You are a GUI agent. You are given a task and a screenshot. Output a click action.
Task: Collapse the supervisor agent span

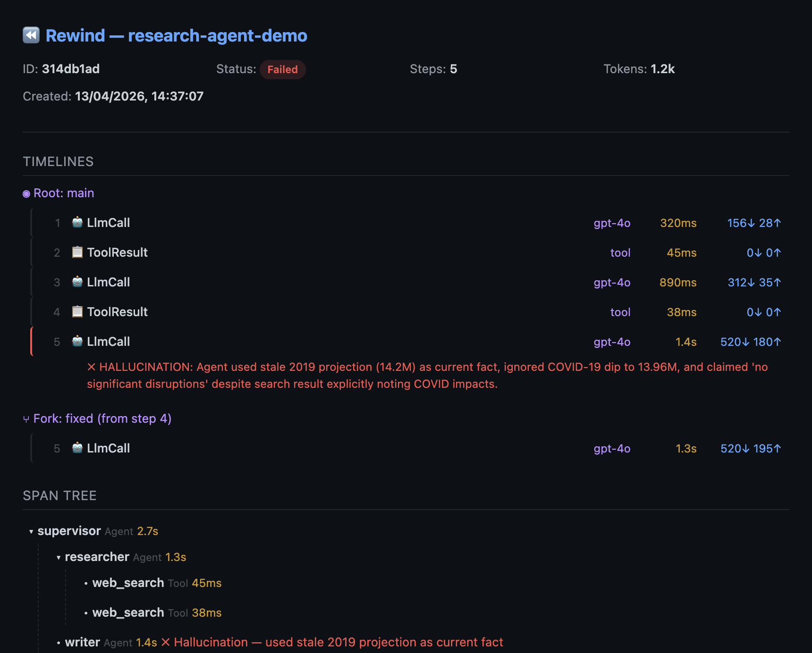(x=30, y=531)
